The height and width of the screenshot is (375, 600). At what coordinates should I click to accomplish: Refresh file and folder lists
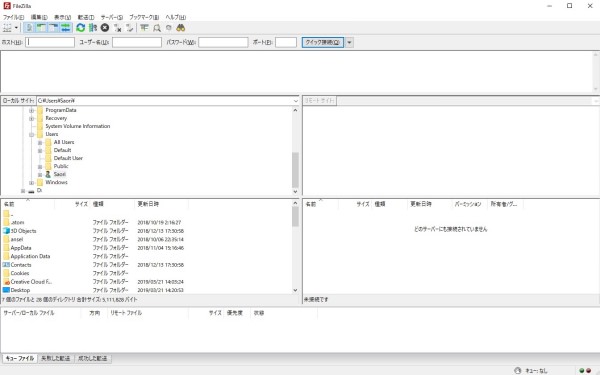click(80, 28)
